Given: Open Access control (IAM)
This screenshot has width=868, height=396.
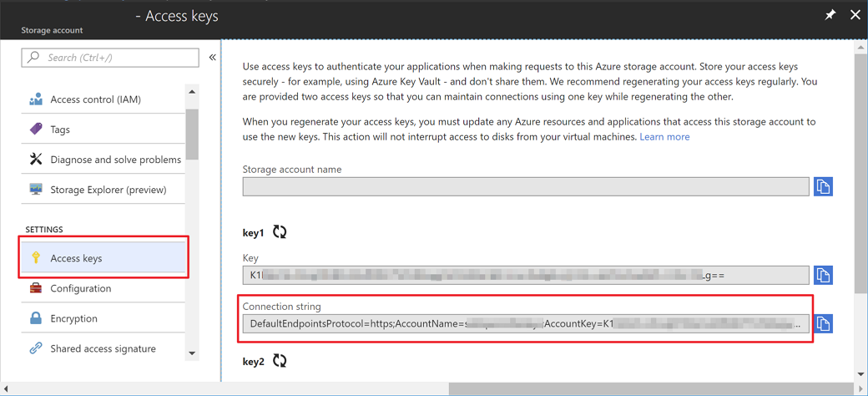Looking at the screenshot, I should 95,99.
